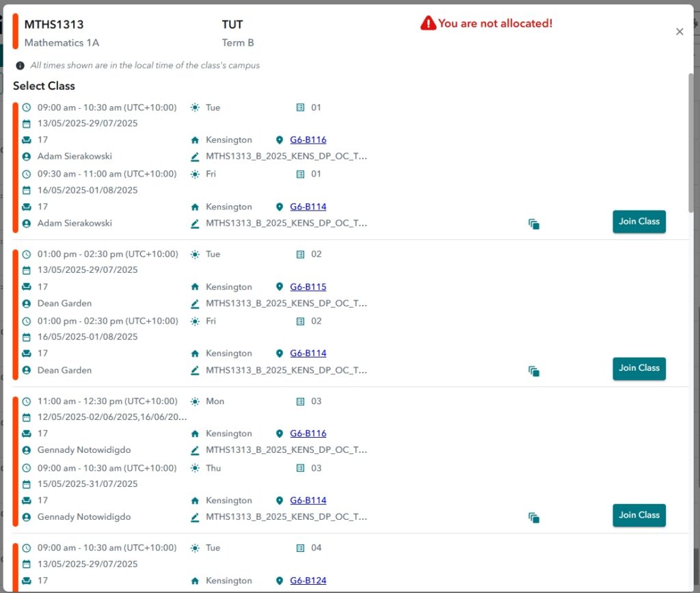The height and width of the screenshot is (593, 700).
Task: Click the red warning triangle icon
Action: (428, 24)
